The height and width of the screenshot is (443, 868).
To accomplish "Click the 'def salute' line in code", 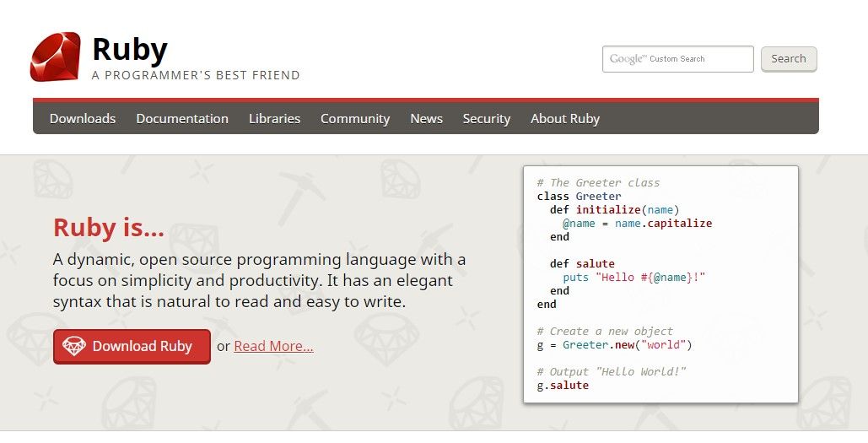I will pyautogui.click(x=582, y=263).
